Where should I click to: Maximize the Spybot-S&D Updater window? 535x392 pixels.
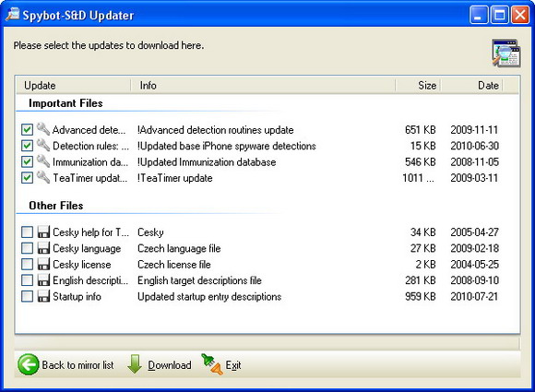(500, 15)
